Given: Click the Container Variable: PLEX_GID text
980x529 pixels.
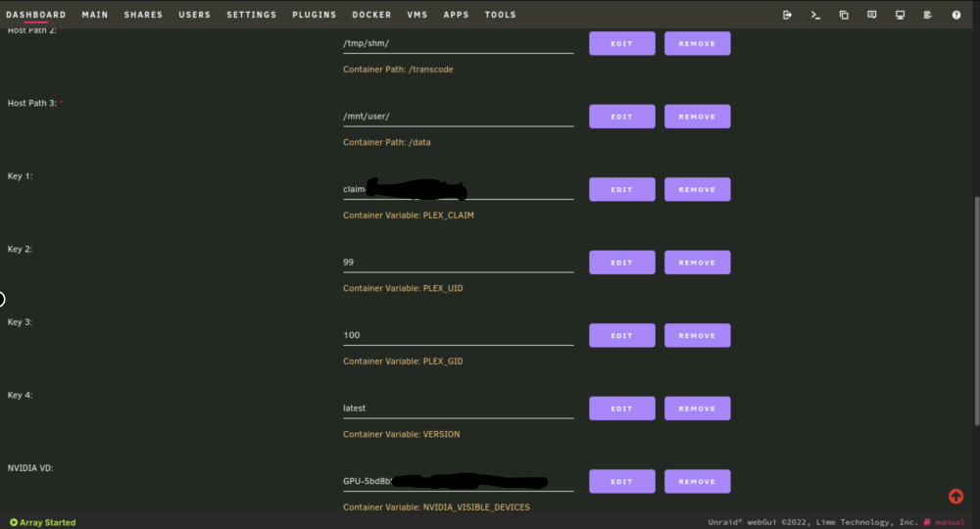Looking at the screenshot, I should pos(403,361).
